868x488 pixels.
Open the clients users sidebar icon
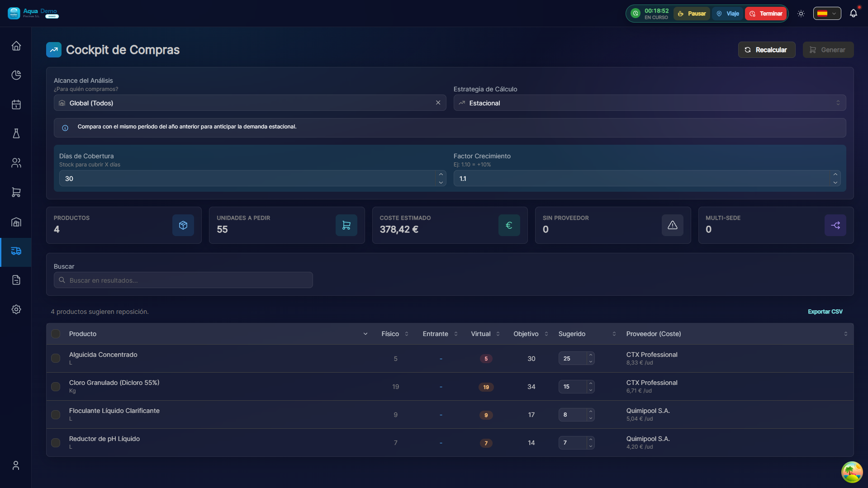point(16,163)
